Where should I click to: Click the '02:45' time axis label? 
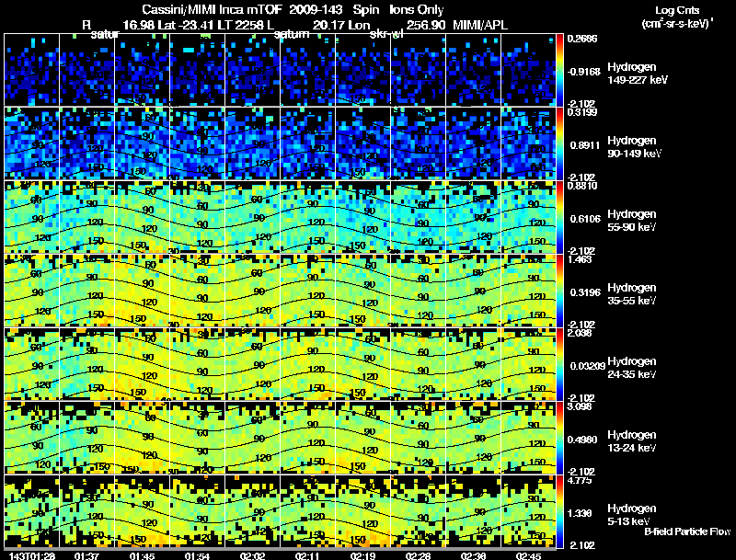click(528, 555)
